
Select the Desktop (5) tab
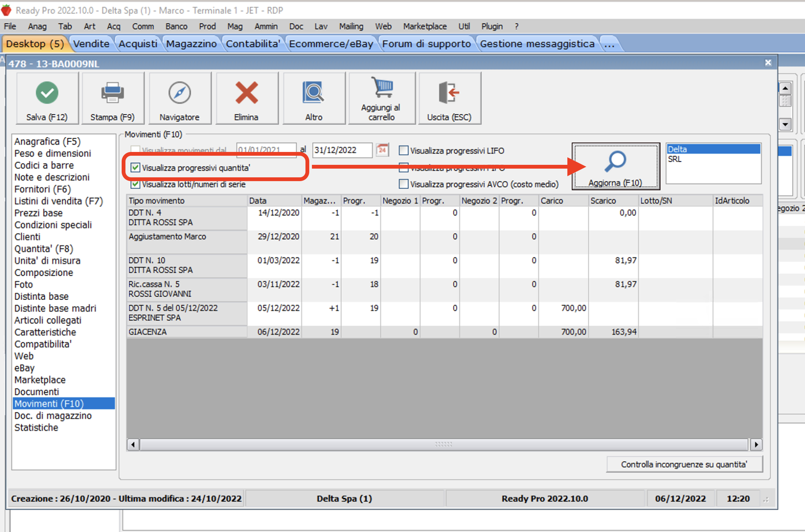(x=35, y=44)
